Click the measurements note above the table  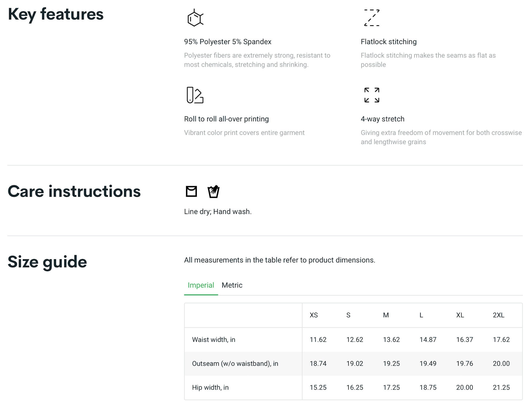[x=280, y=260]
